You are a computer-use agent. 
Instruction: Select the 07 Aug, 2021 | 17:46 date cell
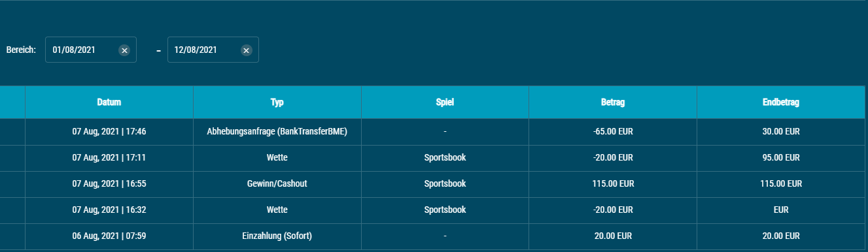click(109, 132)
